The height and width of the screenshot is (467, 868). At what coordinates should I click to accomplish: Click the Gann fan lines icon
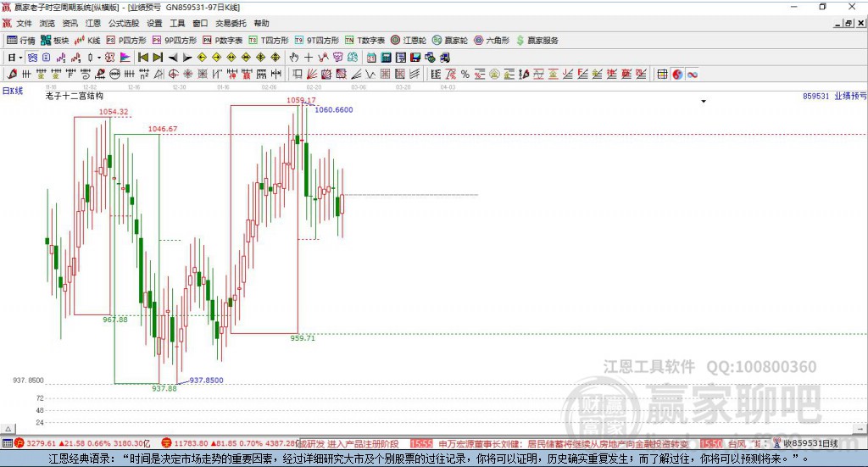pos(312,74)
